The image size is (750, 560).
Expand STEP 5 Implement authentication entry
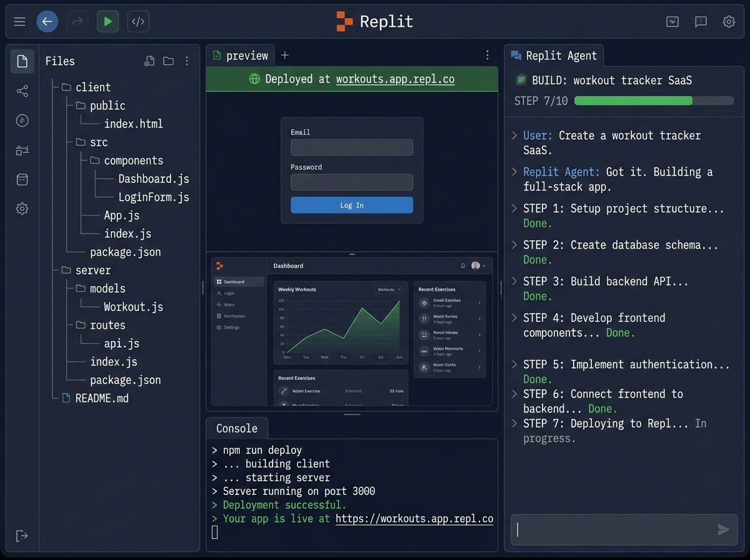514,364
